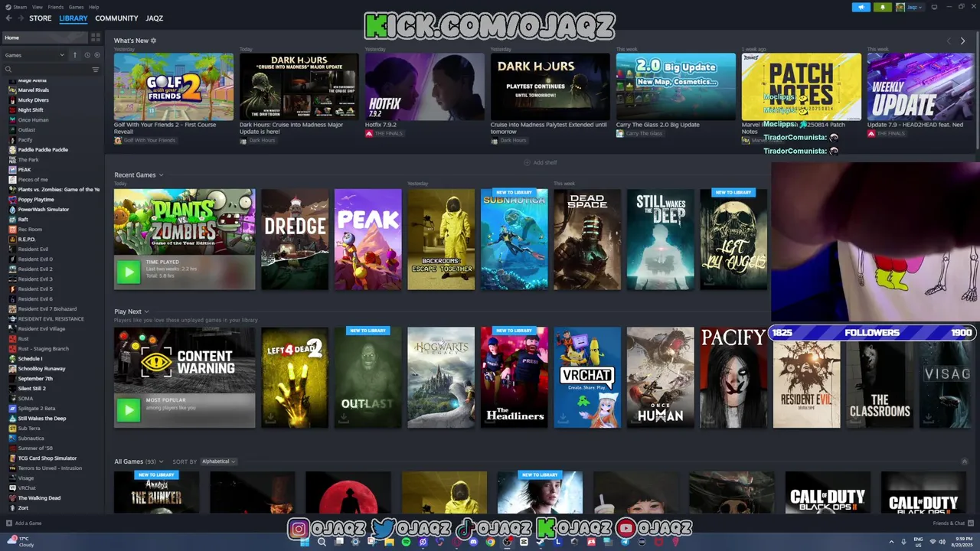Select Marvel Rivals in sidebar
The height and width of the screenshot is (551, 980).
[33, 90]
